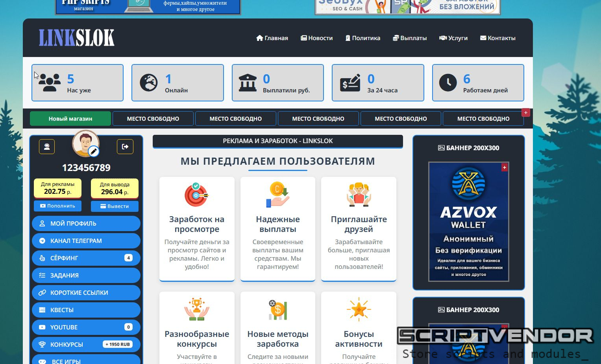Image resolution: width=601 pixels, height=364 pixels.
Task: Click the + 1950 RUB badge on КОНКУРСЫ
Action: 118,344
